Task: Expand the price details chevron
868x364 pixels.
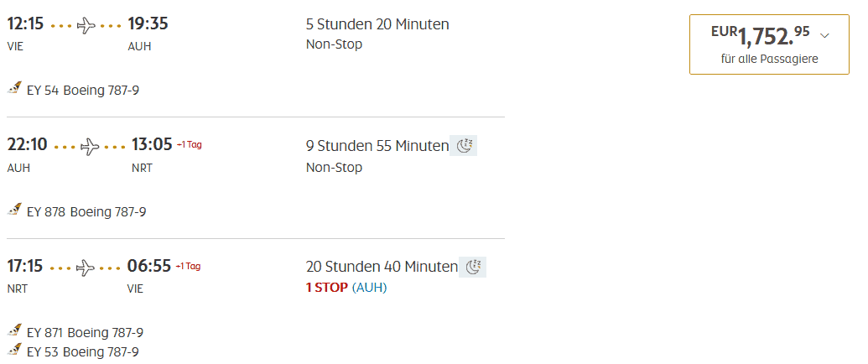Action: pos(824,35)
